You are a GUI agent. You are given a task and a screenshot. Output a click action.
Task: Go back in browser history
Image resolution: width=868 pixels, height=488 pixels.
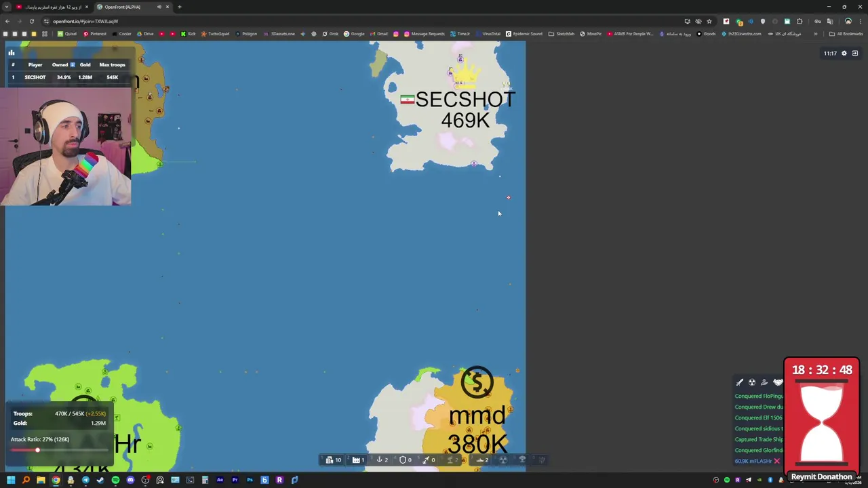click(x=7, y=21)
